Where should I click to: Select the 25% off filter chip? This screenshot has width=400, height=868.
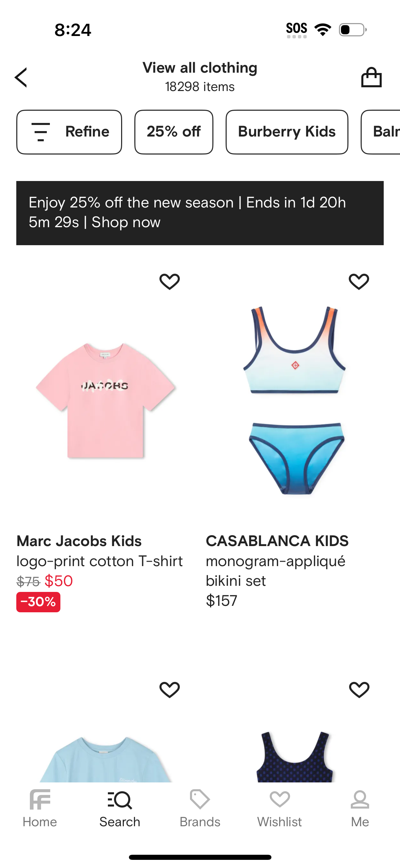(174, 132)
